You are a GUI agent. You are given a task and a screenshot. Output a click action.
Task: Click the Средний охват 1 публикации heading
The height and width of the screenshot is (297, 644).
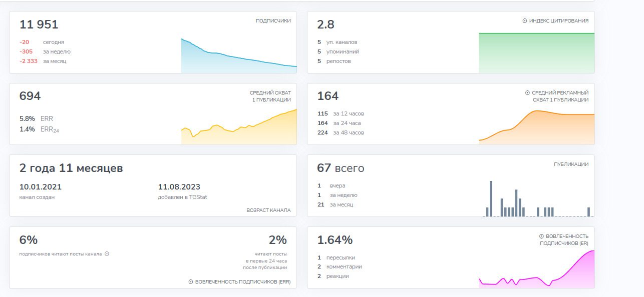pos(270,96)
